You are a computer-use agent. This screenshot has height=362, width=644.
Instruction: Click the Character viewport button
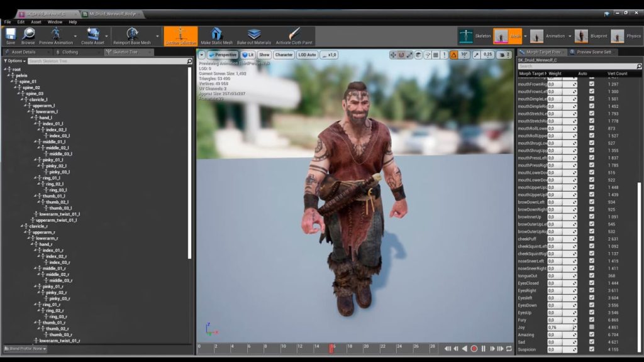pyautogui.click(x=284, y=55)
